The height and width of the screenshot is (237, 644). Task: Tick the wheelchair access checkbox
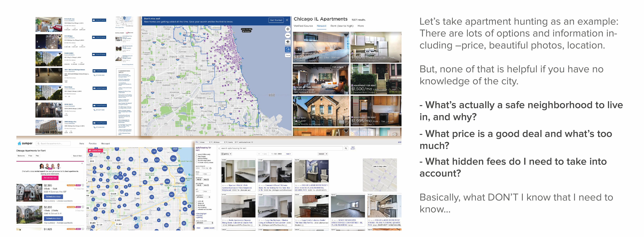point(197,210)
